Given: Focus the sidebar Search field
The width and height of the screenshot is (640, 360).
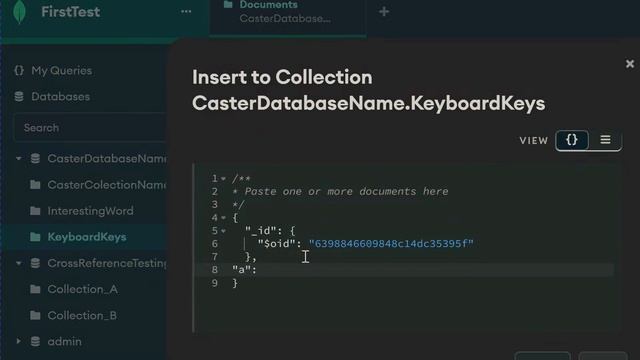Looking at the screenshot, I should click(90, 128).
